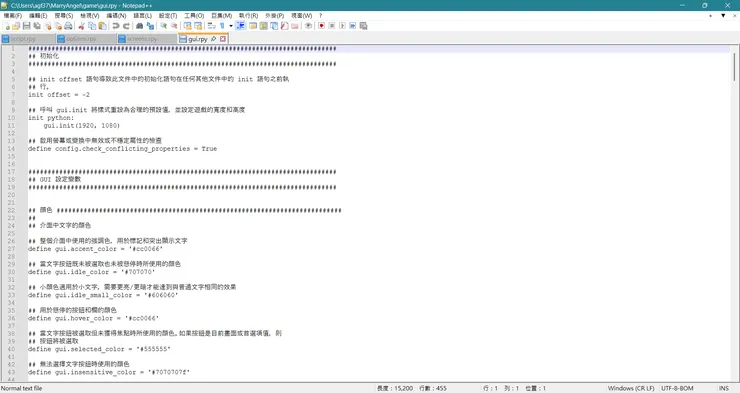Click the Copy toolbar icon
Screen dimensions: 740x393
click(x=92, y=26)
